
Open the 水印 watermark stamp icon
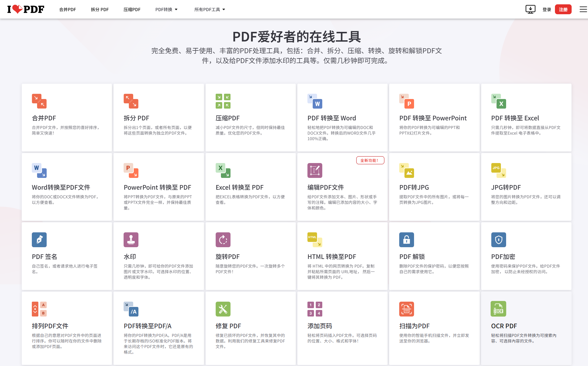(131, 239)
